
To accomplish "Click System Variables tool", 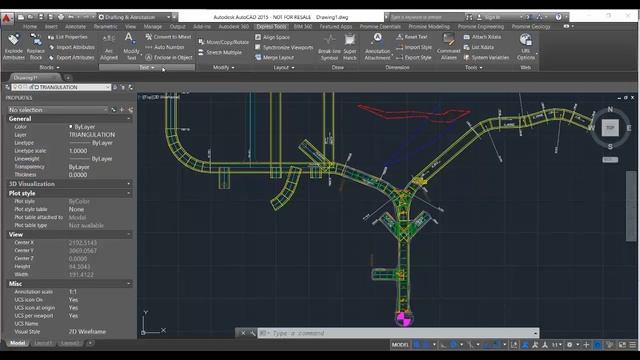I will [487, 58].
